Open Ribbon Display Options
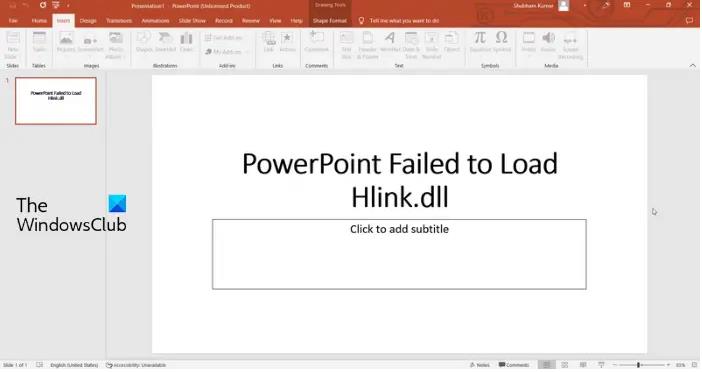This screenshot has height=372, width=702. coord(627,5)
